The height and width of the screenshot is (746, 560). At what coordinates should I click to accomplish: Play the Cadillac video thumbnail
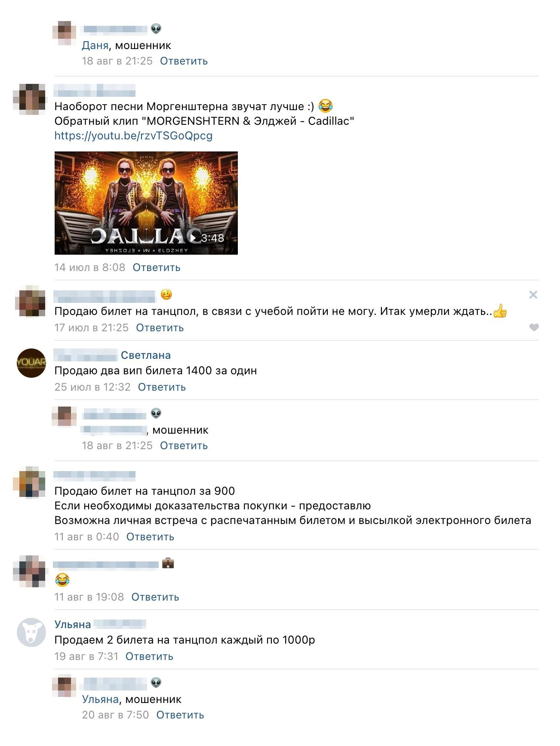pos(146,203)
